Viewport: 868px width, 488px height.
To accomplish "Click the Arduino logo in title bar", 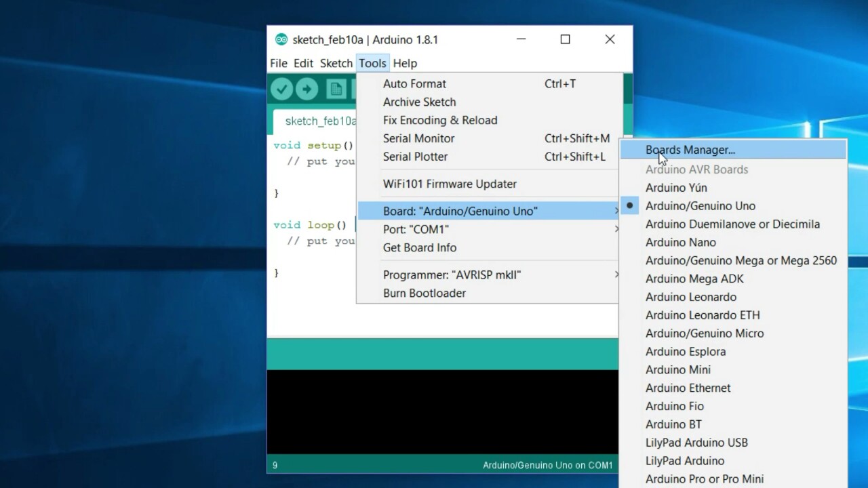I will pyautogui.click(x=281, y=40).
